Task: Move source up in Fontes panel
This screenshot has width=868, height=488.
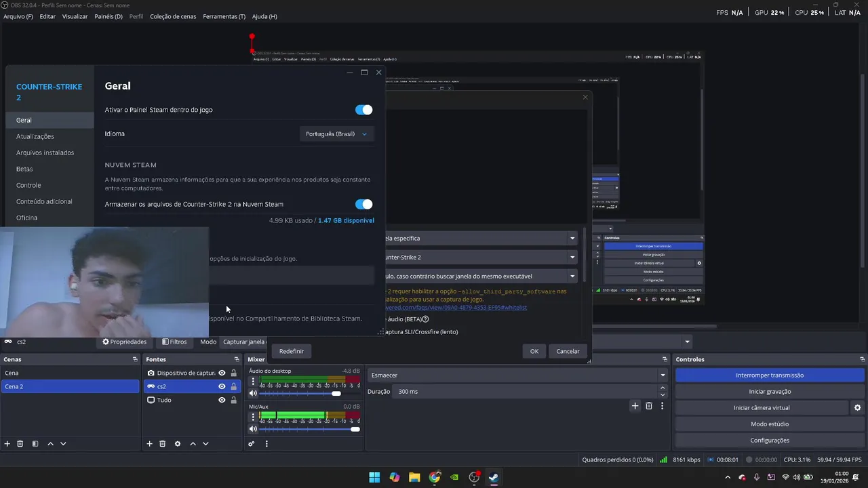Action: coord(193,444)
